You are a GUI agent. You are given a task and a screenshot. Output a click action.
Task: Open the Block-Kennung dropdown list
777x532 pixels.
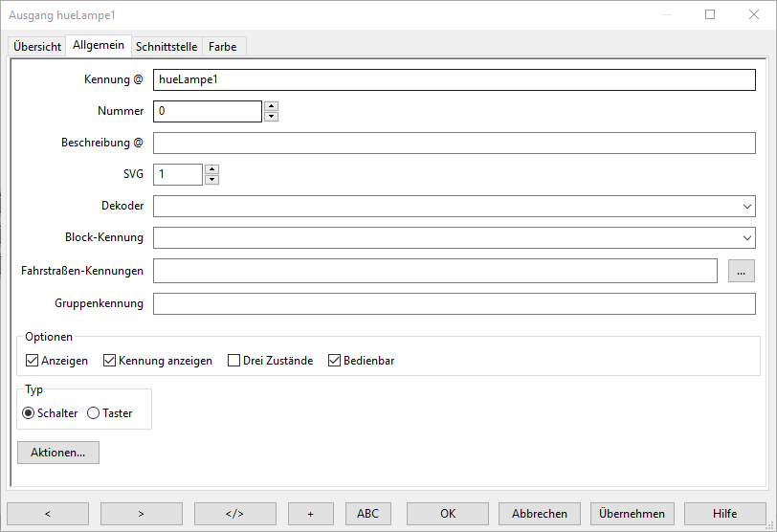click(746, 238)
